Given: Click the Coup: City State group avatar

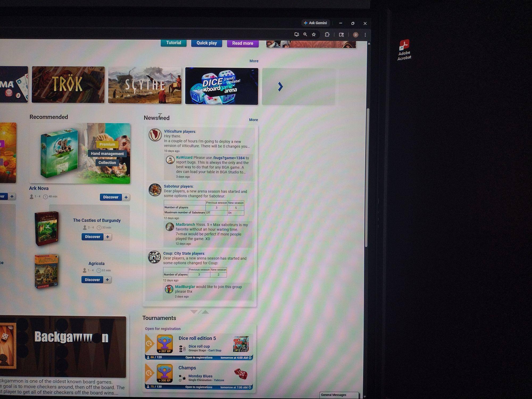Looking at the screenshot, I should 154,257.
